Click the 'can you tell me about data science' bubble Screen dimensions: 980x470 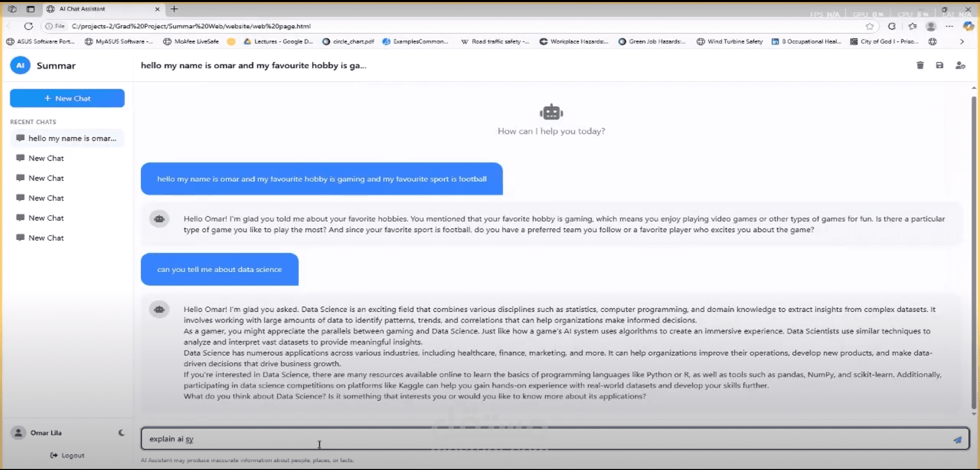(x=219, y=269)
